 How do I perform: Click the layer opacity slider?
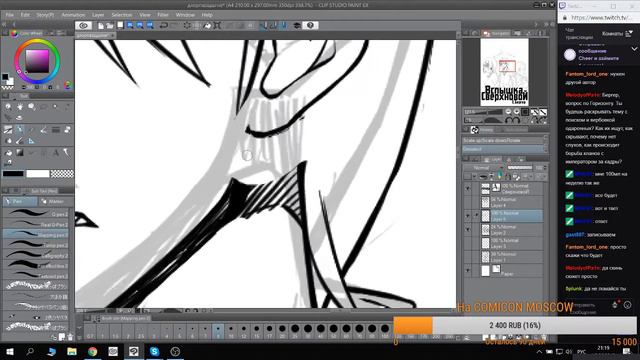[520, 168]
